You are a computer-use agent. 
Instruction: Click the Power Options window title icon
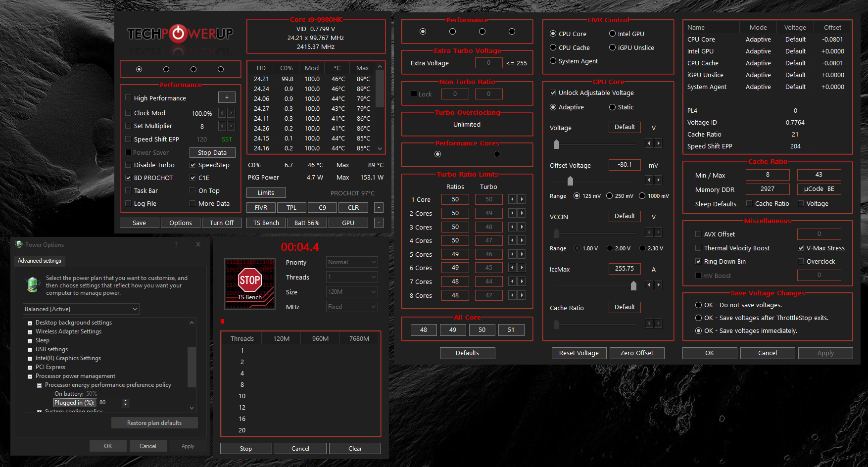point(19,244)
